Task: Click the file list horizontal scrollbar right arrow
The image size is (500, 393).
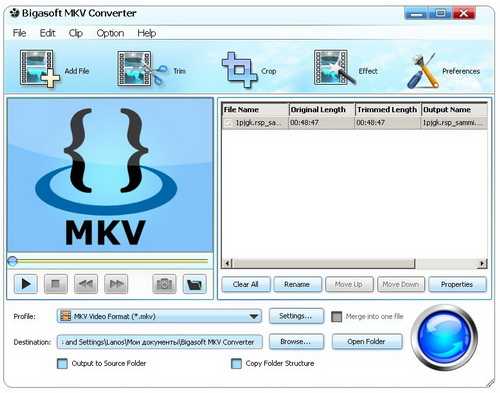Action: [x=482, y=263]
